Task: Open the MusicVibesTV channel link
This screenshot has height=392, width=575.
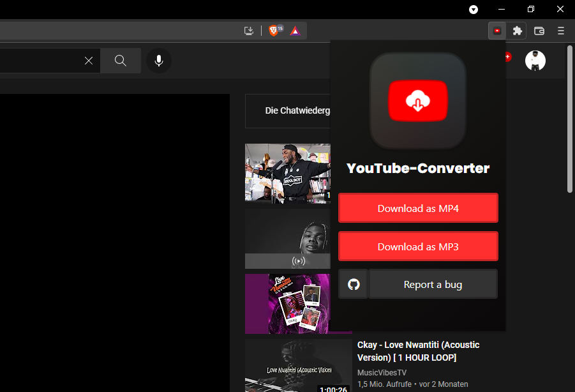Action: click(x=382, y=373)
